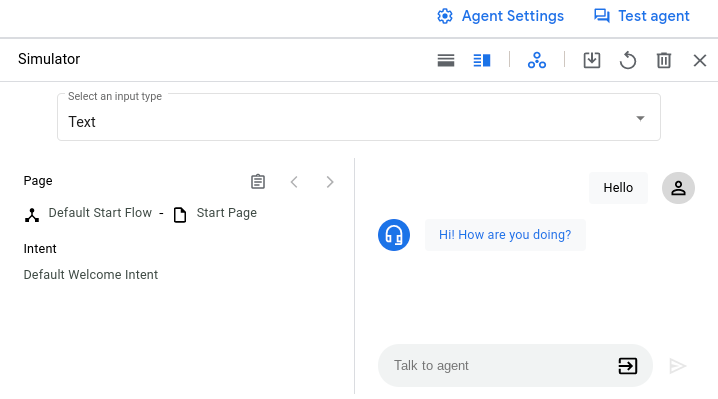Delete conversation using trash icon
The image size is (718, 399).
[x=664, y=60]
